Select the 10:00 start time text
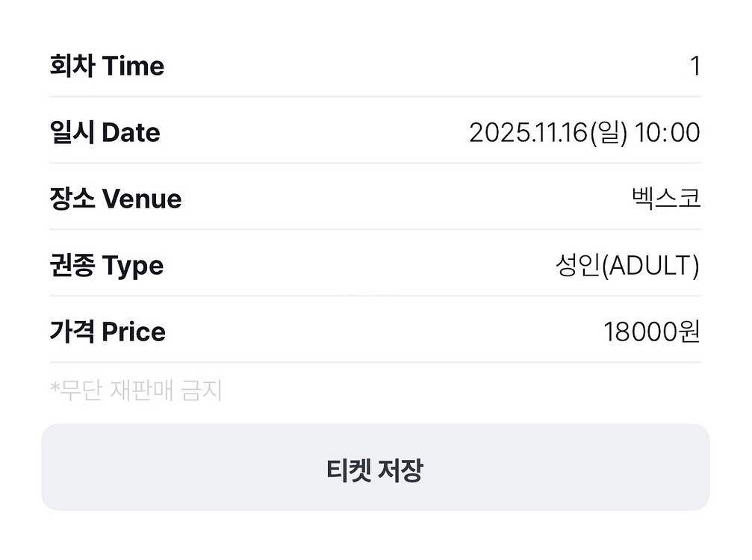Image resolution: width=752 pixels, height=560 pixels. 667,134
